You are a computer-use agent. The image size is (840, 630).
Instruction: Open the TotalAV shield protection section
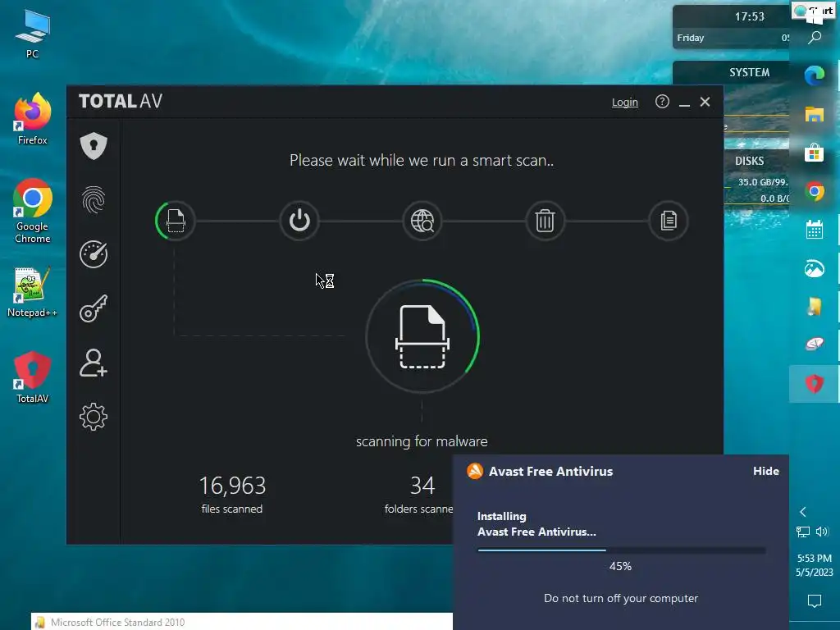point(94,146)
